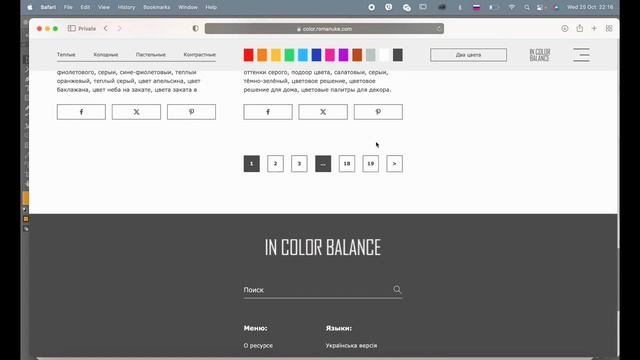
Task: Share left palette on X
Action: click(x=136, y=112)
